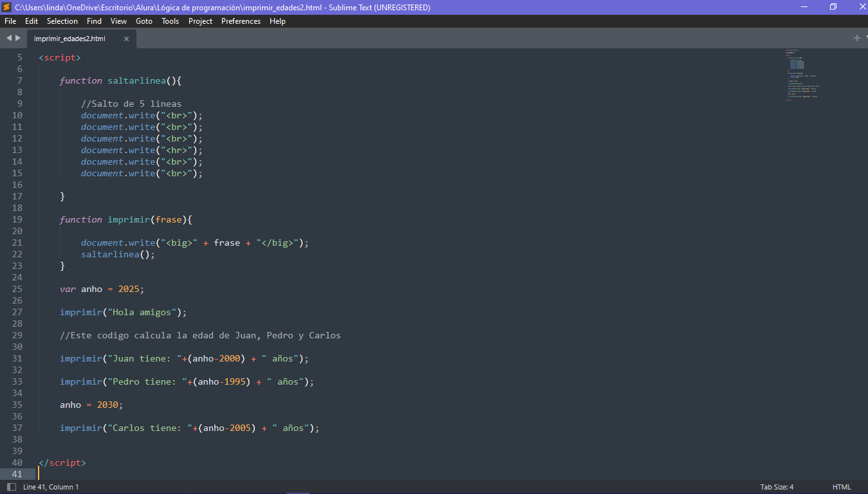Open the Find menu

(x=94, y=21)
